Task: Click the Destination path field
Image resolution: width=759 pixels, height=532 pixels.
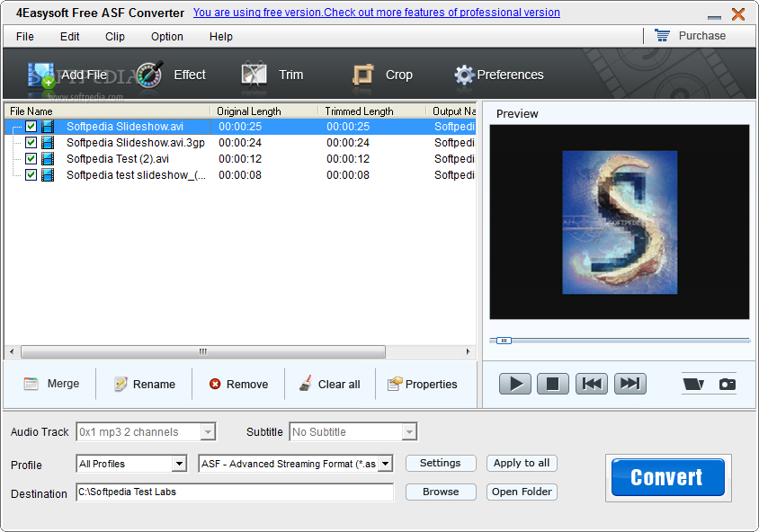Action: pyautogui.click(x=235, y=492)
